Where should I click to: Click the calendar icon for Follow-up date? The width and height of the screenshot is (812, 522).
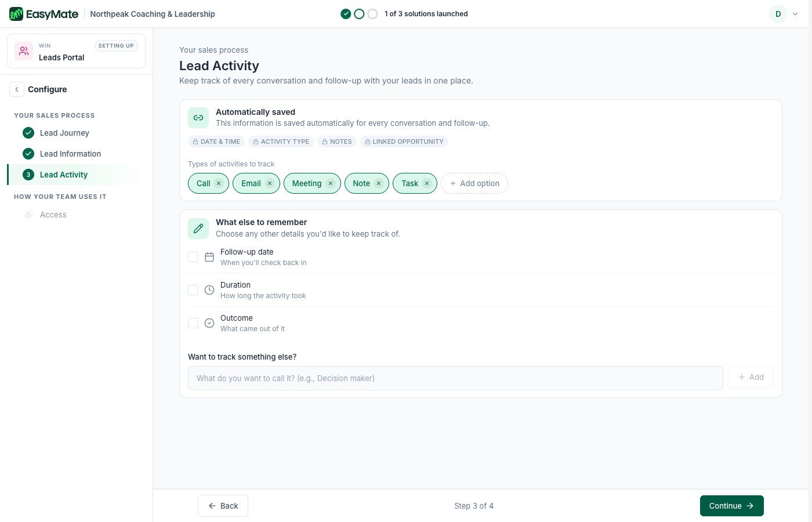tap(209, 257)
